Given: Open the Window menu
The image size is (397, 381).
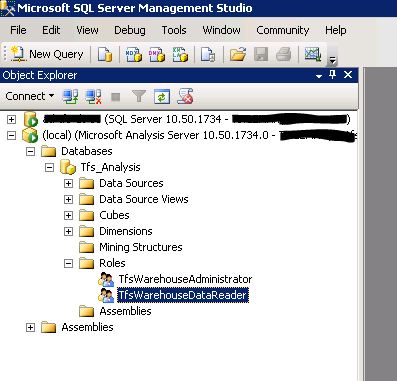Looking at the screenshot, I should point(221,30).
